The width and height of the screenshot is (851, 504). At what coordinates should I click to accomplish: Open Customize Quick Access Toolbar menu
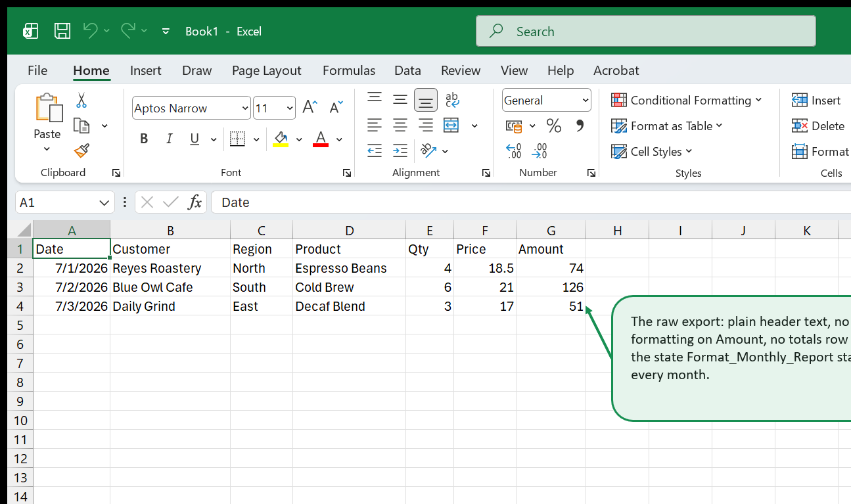[x=166, y=31]
